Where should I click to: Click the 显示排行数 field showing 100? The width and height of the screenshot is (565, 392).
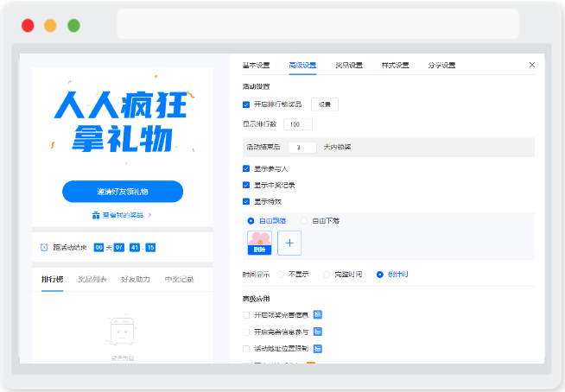point(298,124)
